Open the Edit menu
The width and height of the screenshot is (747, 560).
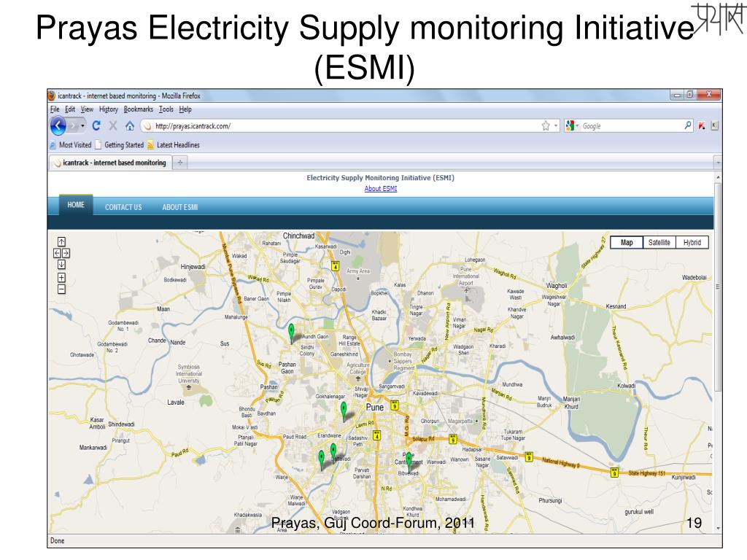coord(70,109)
